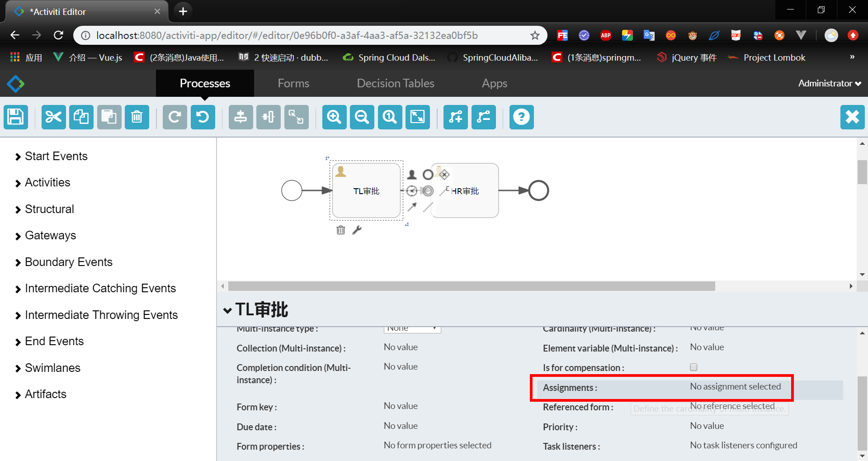Expand the Swimlanes palette group
This screenshot has height=461, width=868.
(47, 368)
